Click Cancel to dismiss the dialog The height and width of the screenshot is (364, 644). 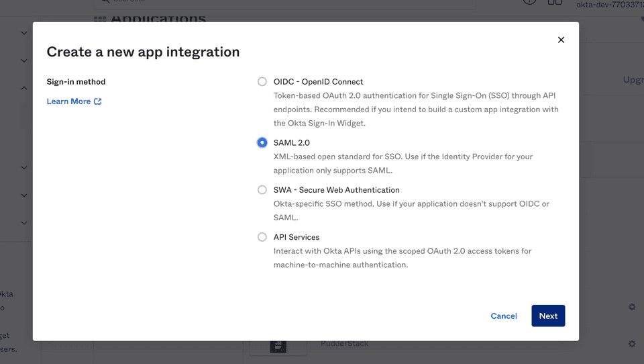click(503, 316)
